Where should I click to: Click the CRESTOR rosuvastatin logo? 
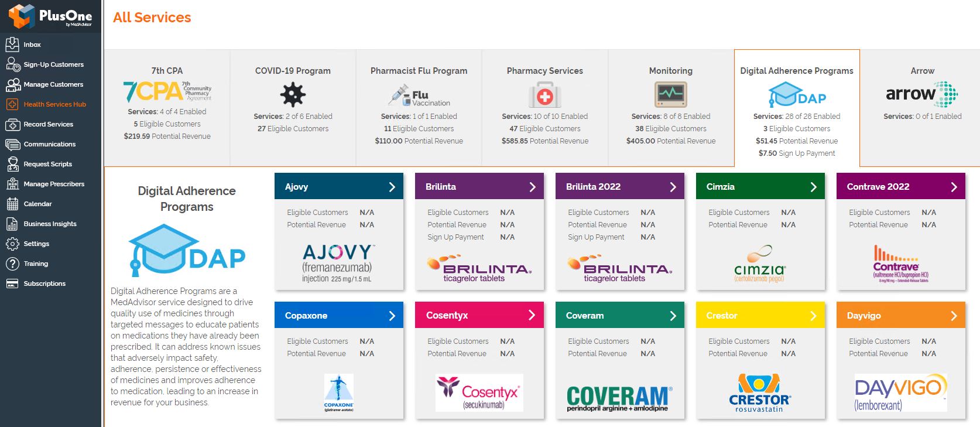[x=760, y=393]
